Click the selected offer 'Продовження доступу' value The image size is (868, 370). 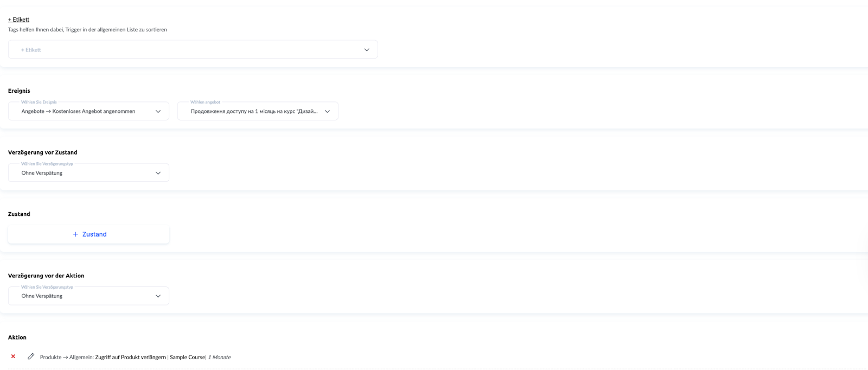coord(253,112)
